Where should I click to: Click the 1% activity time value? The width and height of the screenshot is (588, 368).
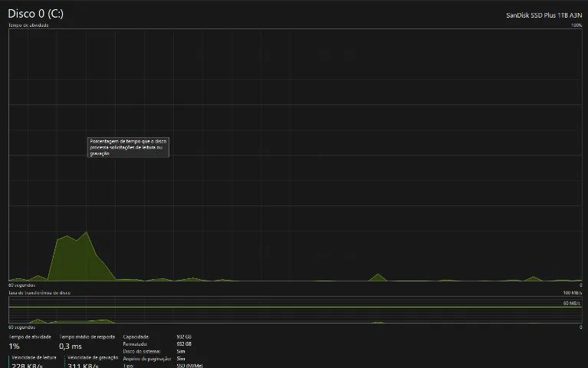(14, 347)
